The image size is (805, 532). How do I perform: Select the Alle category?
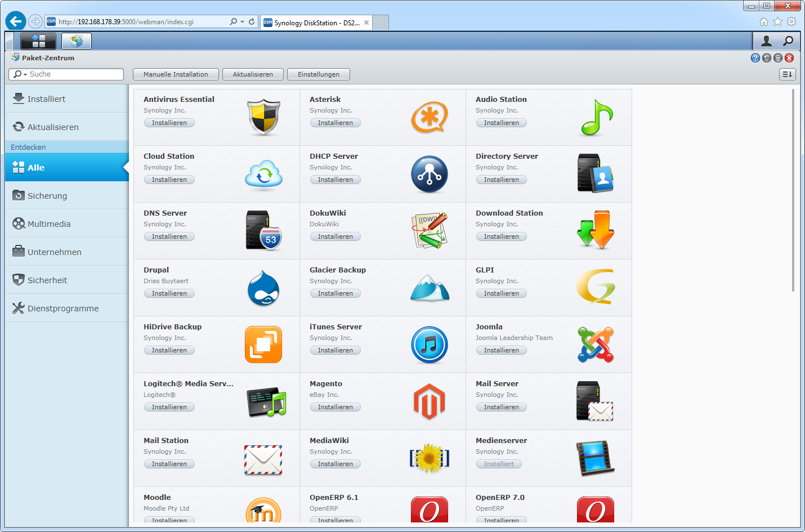pyautogui.click(x=67, y=167)
